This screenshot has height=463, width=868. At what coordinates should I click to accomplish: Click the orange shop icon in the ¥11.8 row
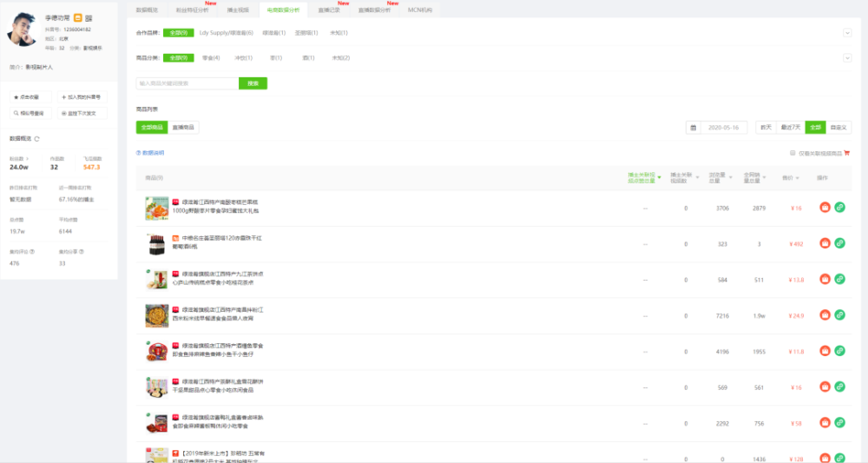click(x=825, y=351)
